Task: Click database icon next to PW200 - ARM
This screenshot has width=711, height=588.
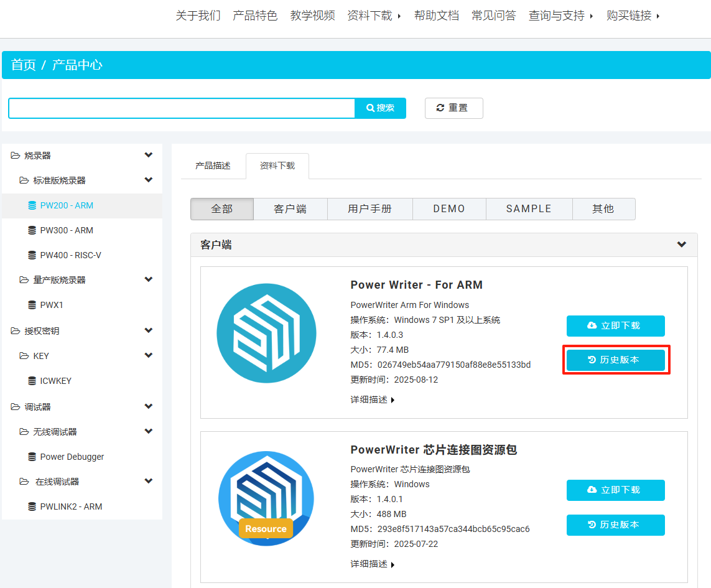Action: coord(32,205)
